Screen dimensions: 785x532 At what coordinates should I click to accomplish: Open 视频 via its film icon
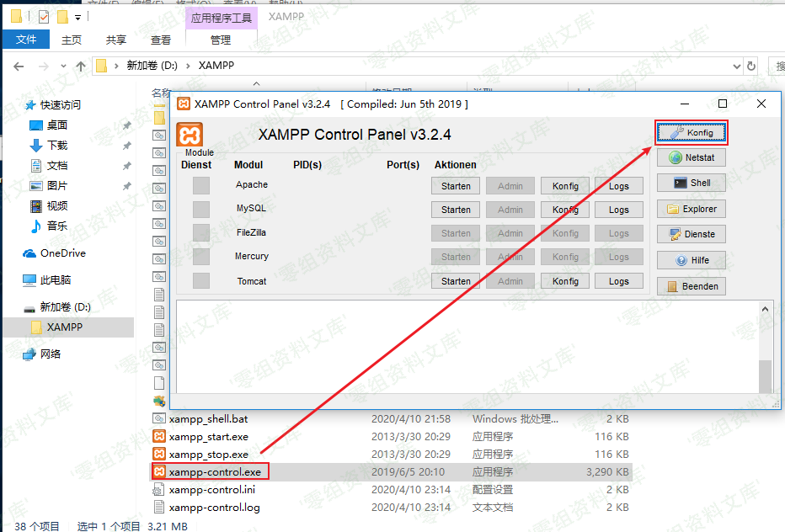(36, 205)
